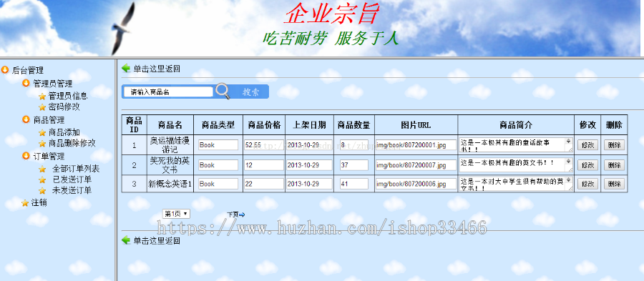The image size is (644, 281).
Task: Click orange arrow icon beside 商品管理
Action: 26,119
